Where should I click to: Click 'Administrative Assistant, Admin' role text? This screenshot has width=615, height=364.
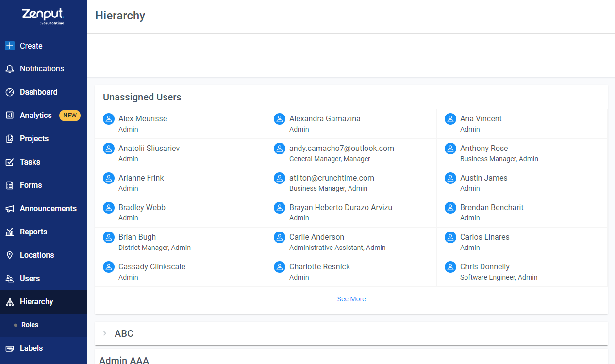click(337, 248)
